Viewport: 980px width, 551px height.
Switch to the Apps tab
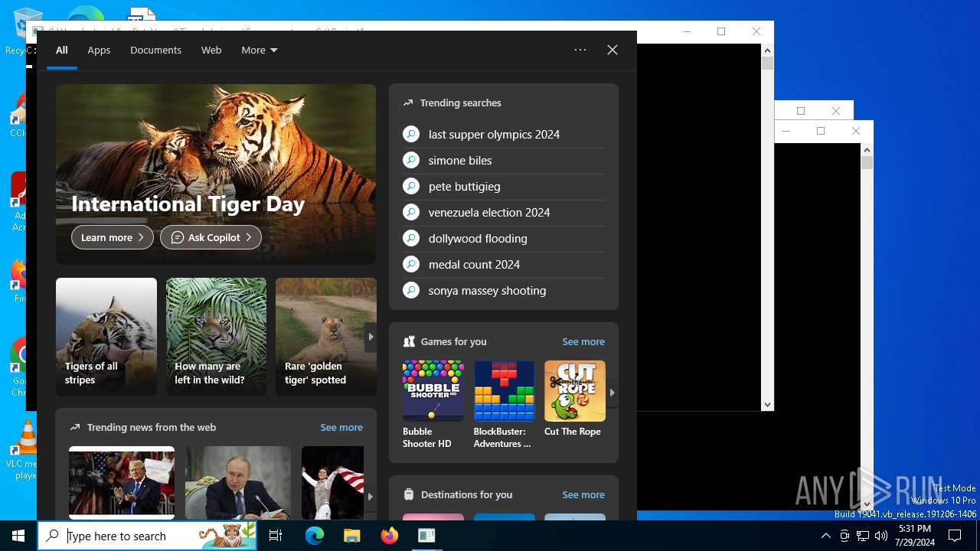(x=99, y=50)
